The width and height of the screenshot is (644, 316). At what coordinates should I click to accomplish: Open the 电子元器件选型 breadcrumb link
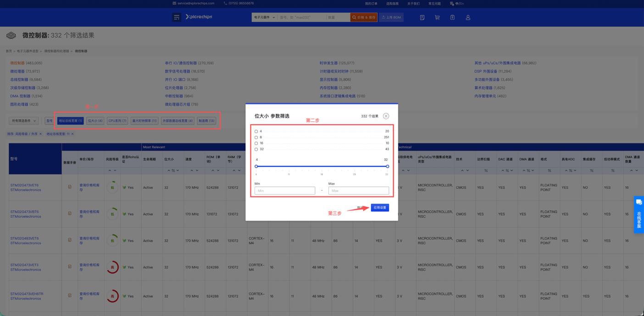(x=28, y=51)
